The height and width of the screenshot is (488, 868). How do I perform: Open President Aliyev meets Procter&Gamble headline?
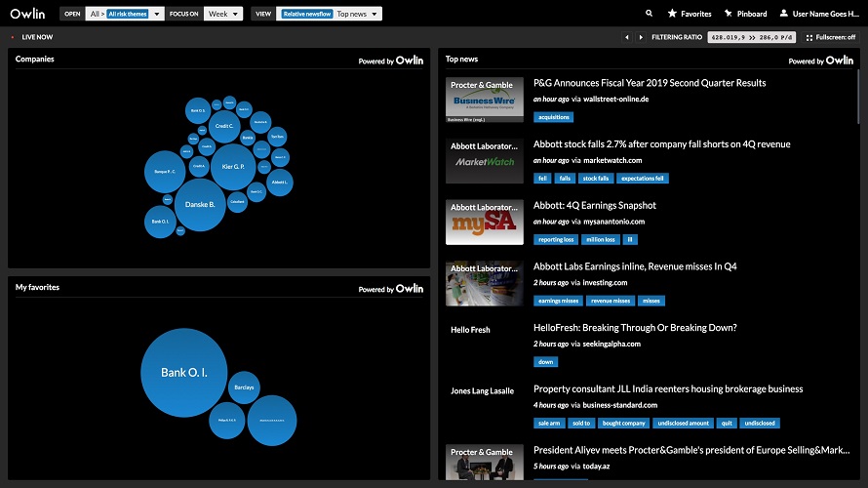click(x=691, y=450)
